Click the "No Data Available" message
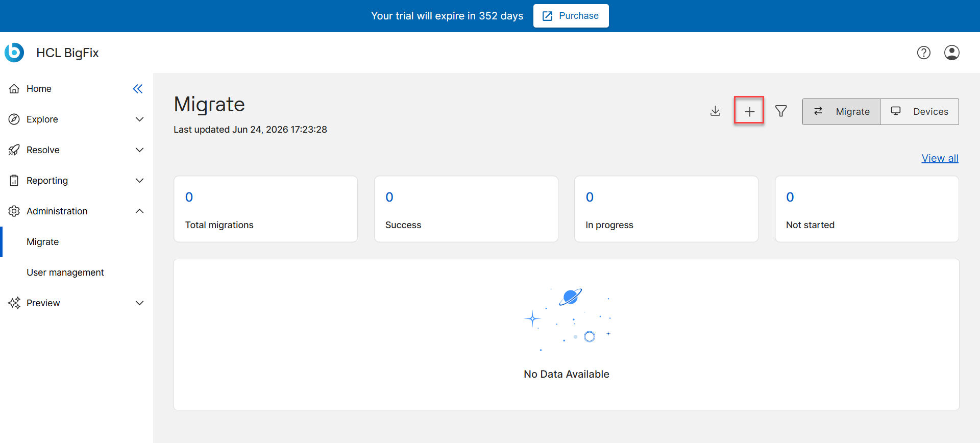 coord(567,374)
